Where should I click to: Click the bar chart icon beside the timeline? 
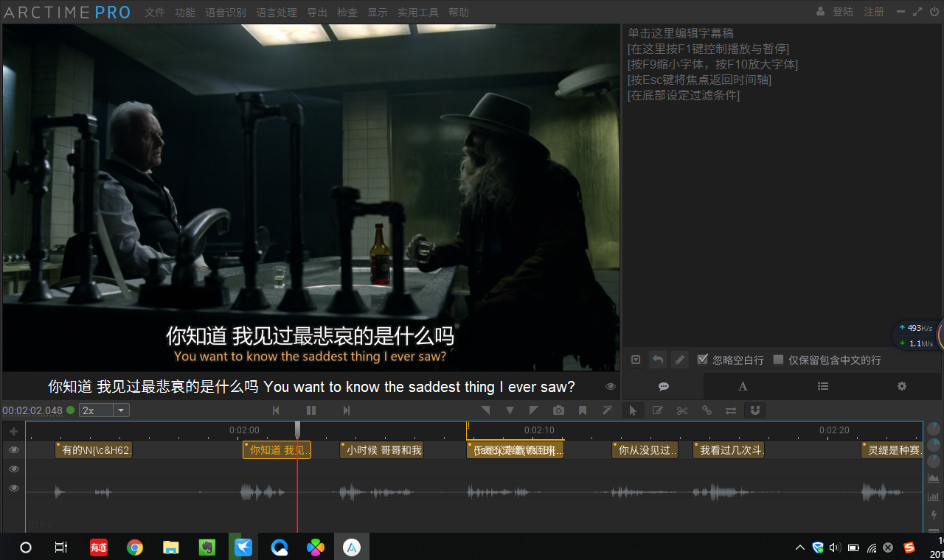pos(934,497)
